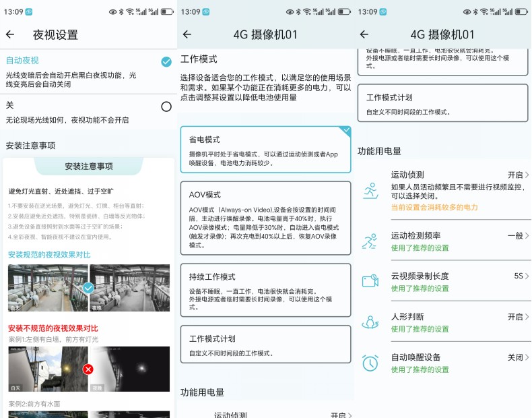Open the daytime sheep barn thumbnail

[48, 288]
